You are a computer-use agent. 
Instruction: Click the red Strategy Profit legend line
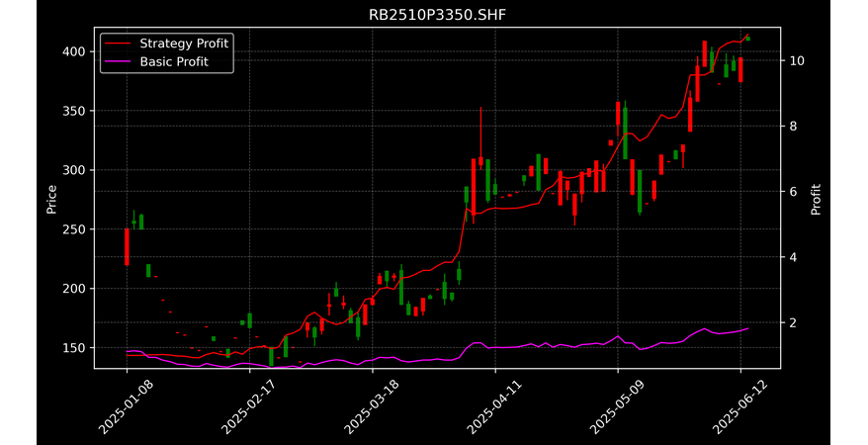tap(119, 44)
